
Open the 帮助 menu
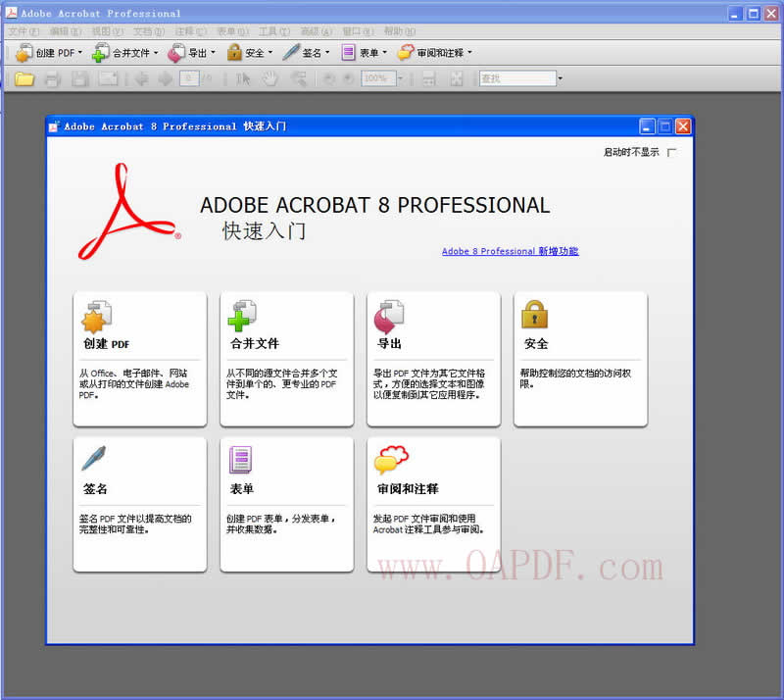400,31
